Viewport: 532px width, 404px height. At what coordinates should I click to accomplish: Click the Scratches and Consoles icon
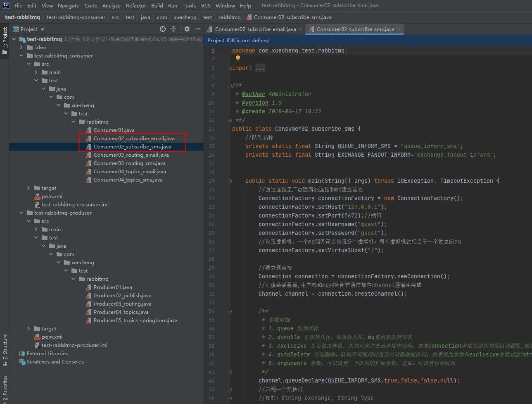(22, 362)
